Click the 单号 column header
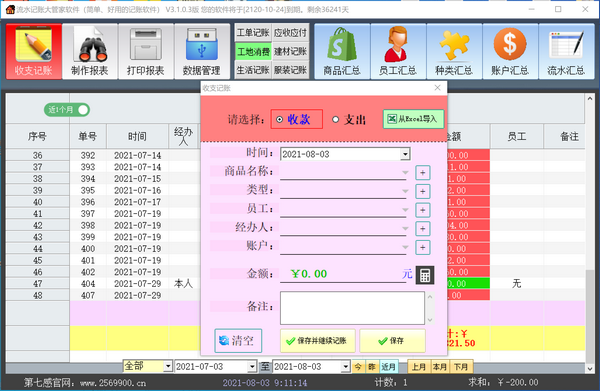The width and height of the screenshot is (600, 391). 88,136
